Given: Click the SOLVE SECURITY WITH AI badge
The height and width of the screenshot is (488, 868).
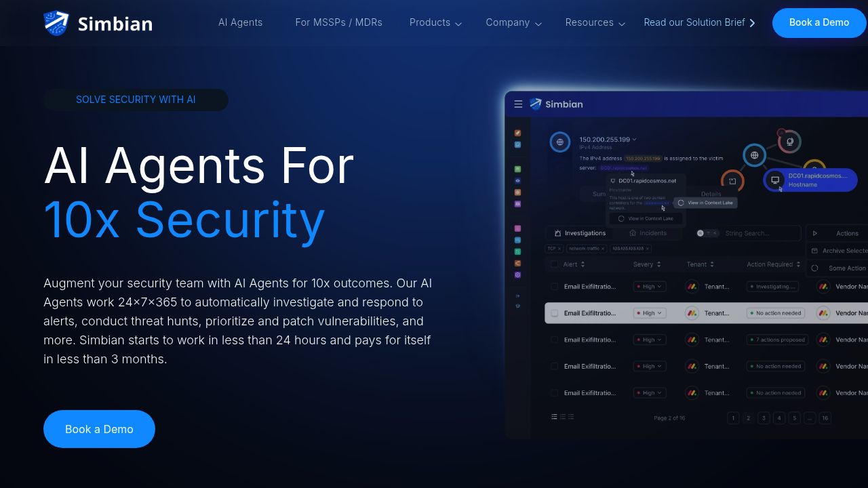Looking at the screenshot, I should (x=136, y=100).
